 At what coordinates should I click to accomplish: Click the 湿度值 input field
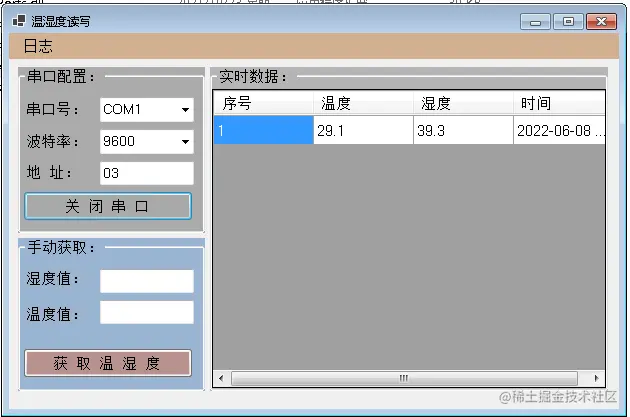(x=147, y=281)
